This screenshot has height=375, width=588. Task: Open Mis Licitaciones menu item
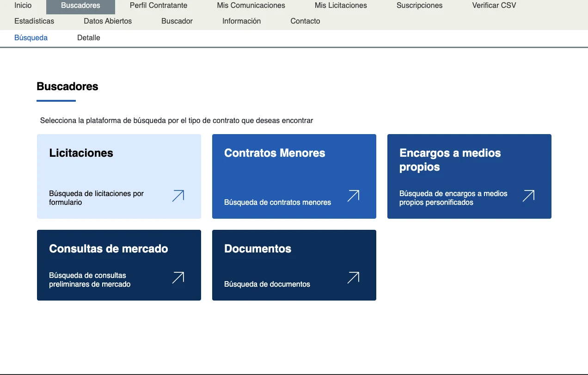coord(341,6)
